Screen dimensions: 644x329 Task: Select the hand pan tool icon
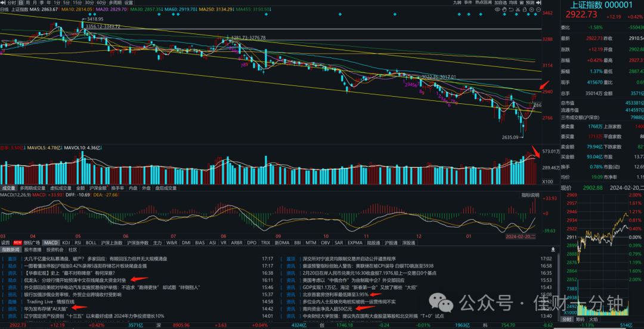pos(504,9)
